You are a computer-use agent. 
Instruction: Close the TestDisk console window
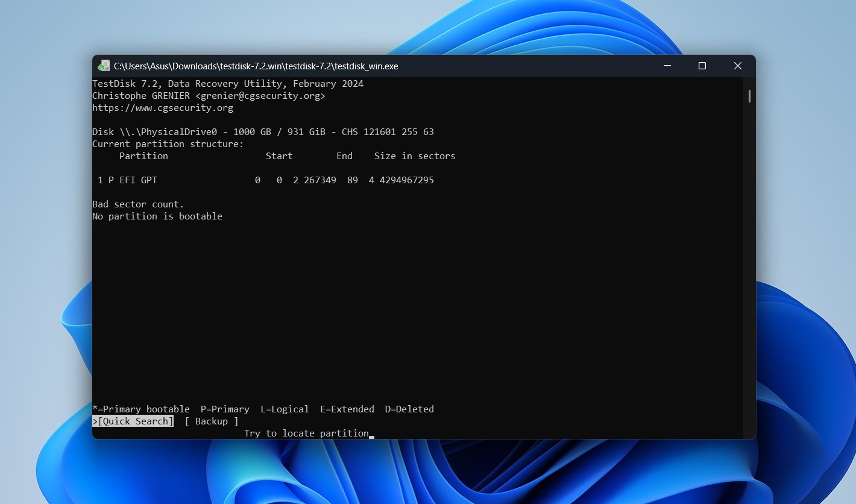[737, 66]
